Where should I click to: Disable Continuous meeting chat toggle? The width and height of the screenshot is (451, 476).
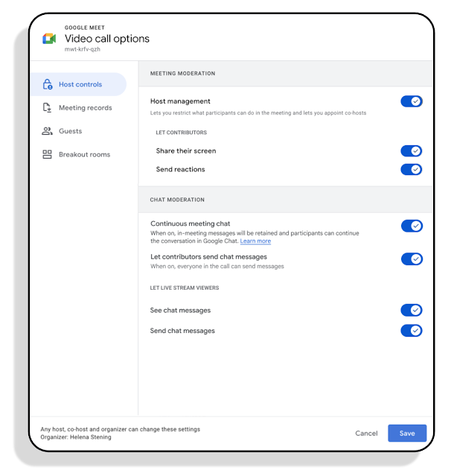pyautogui.click(x=411, y=226)
